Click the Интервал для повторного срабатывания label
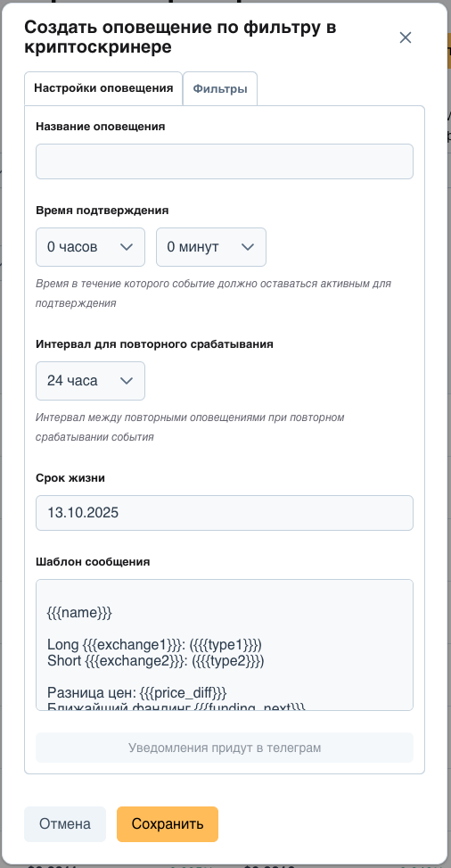451x868 pixels. pos(154,344)
